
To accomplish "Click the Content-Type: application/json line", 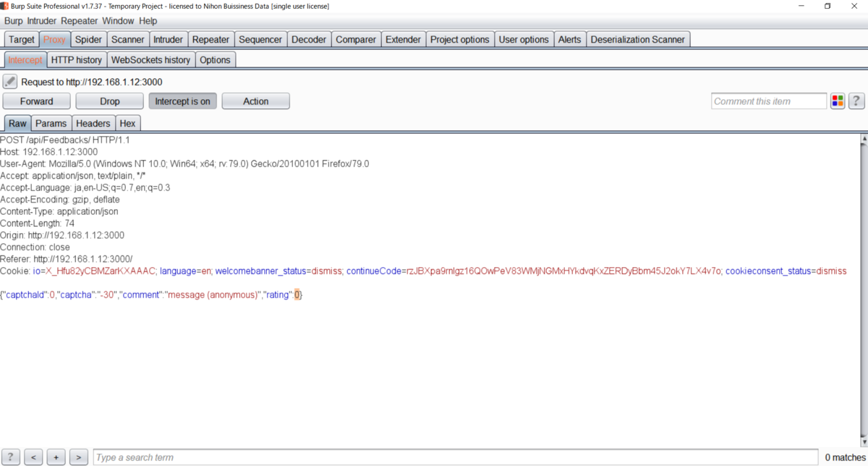I will click(x=59, y=211).
